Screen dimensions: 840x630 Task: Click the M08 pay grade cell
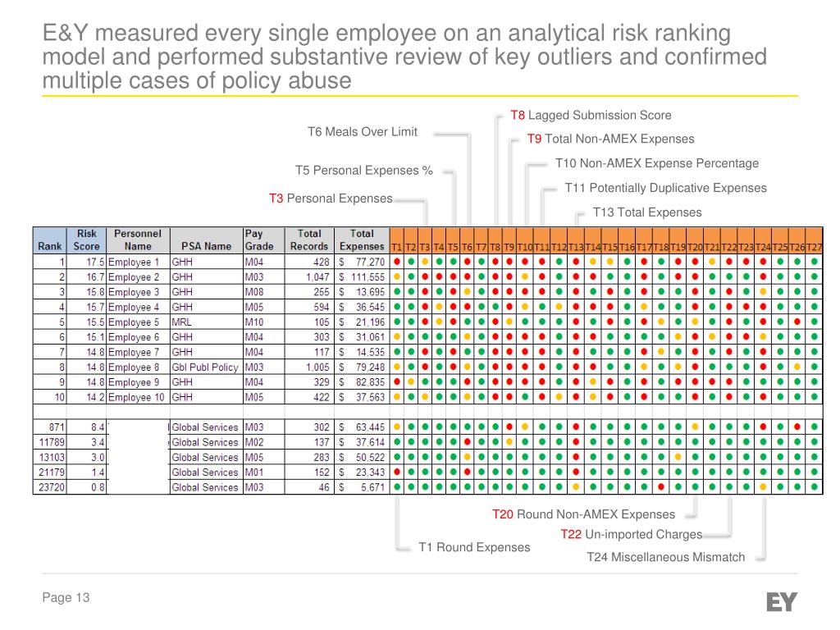coord(263,292)
